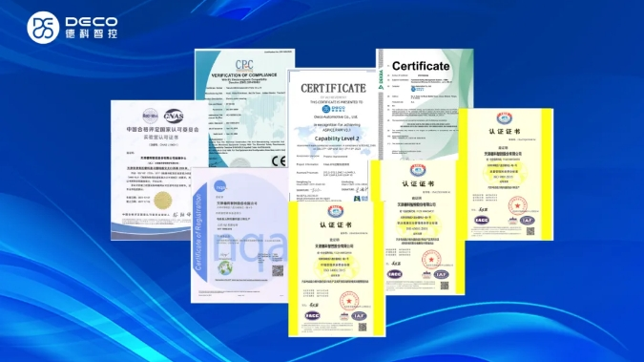Click the DECO circular logo icon
644x362 pixels.
tap(43, 28)
